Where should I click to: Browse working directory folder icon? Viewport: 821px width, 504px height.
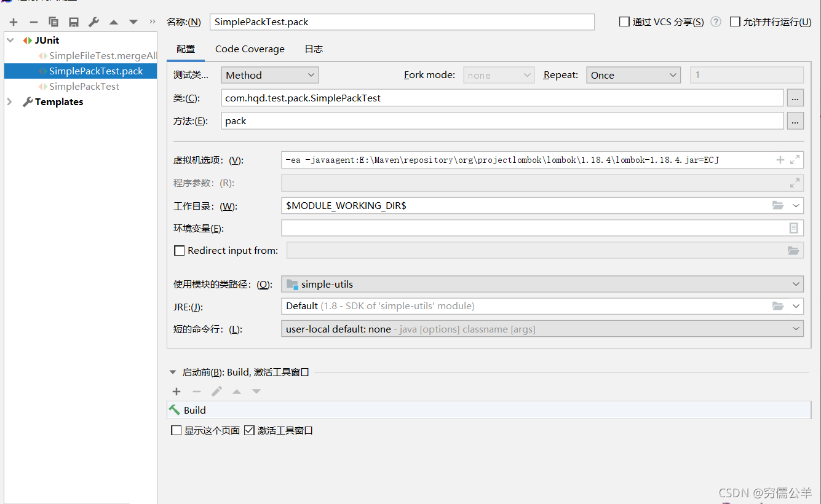tap(778, 205)
